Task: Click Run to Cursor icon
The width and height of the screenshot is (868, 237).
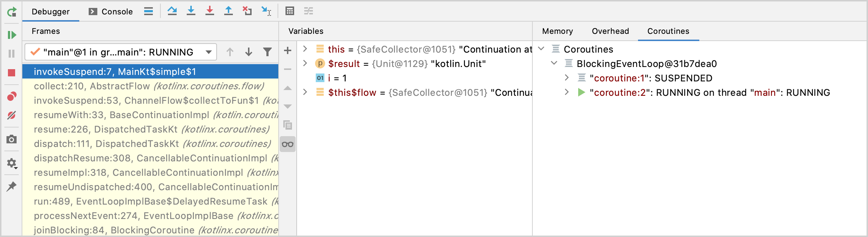Action: pyautogui.click(x=266, y=11)
